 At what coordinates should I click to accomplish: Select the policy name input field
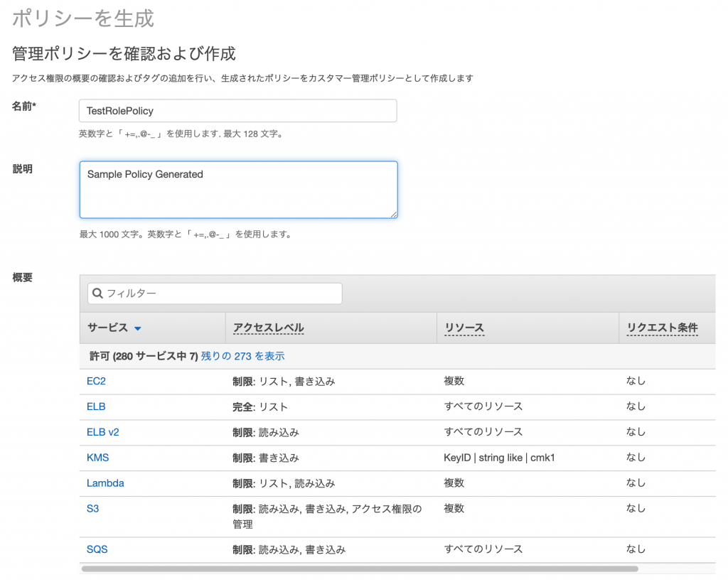pyautogui.click(x=237, y=110)
